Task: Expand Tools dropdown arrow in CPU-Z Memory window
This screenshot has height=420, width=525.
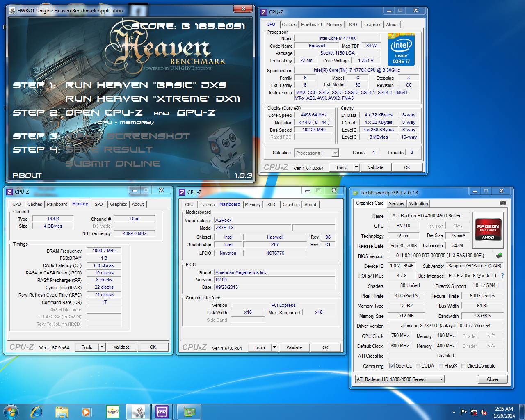Action: pyautogui.click(x=102, y=347)
